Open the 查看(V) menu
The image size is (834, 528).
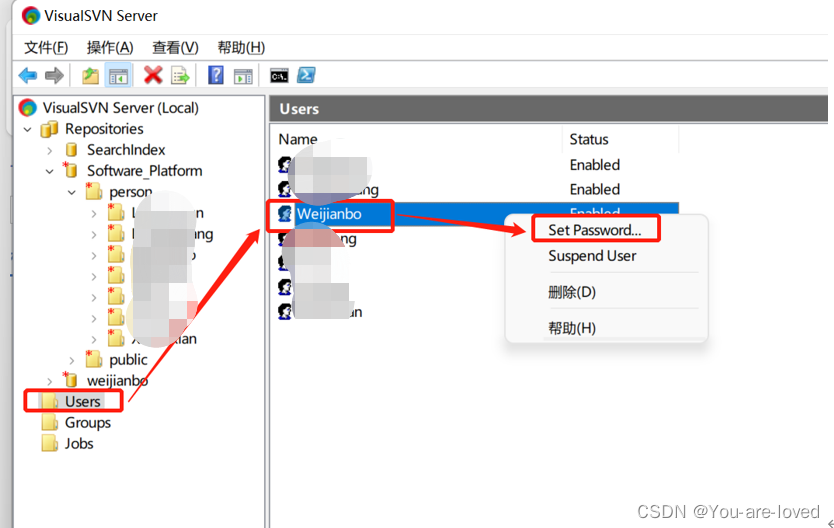coord(176,47)
